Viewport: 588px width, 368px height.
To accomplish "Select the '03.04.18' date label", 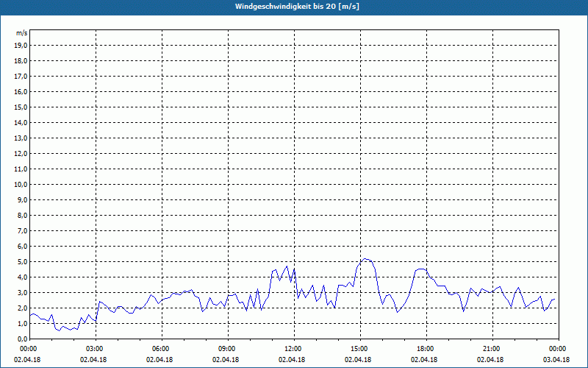I will point(556,360).
